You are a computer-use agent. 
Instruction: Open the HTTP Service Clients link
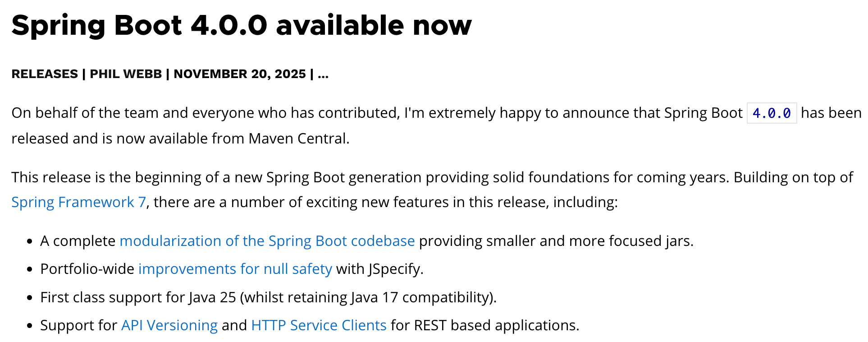(319, 325)
